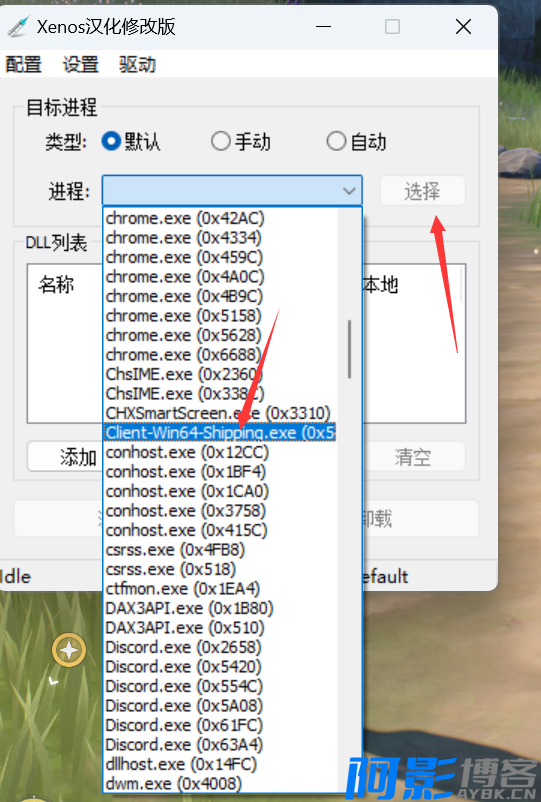Pick ctfmon.exe (0x1EA4) in the list

coord(183,589)
